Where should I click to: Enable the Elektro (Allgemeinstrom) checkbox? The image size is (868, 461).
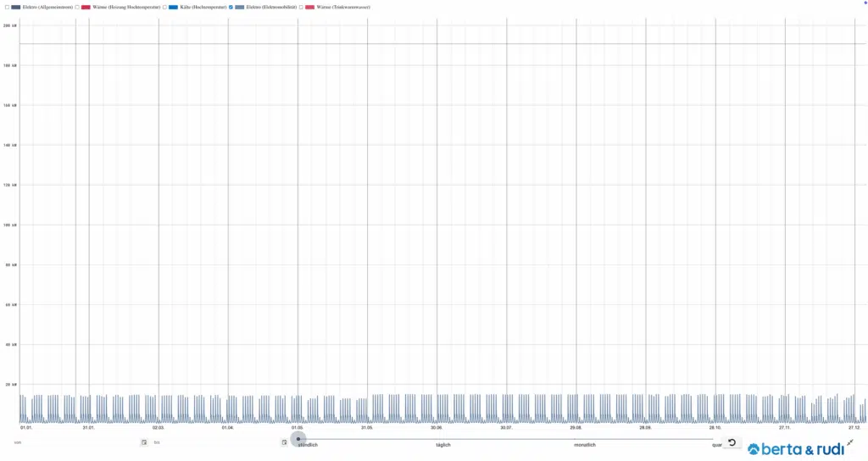pos(7,7)
